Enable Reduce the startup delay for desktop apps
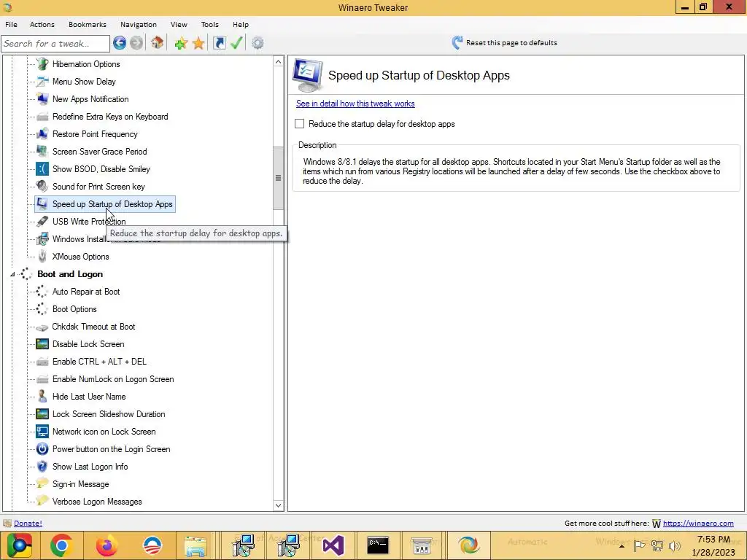The image size is (747, 560). [299, 124]
